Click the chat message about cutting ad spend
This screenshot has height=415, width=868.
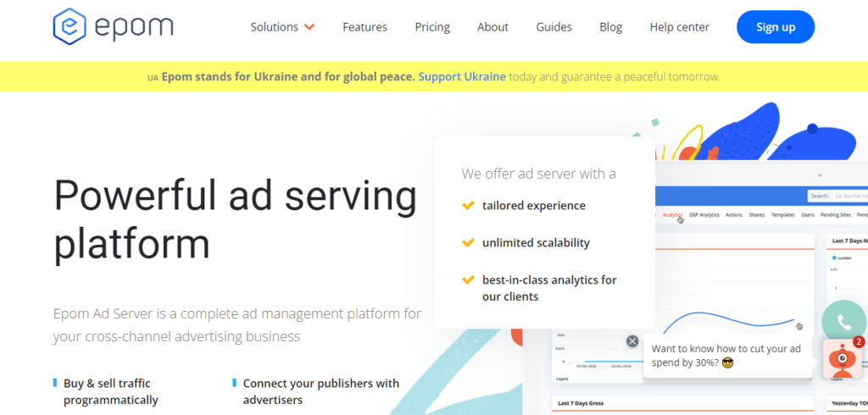pos(725,355)
